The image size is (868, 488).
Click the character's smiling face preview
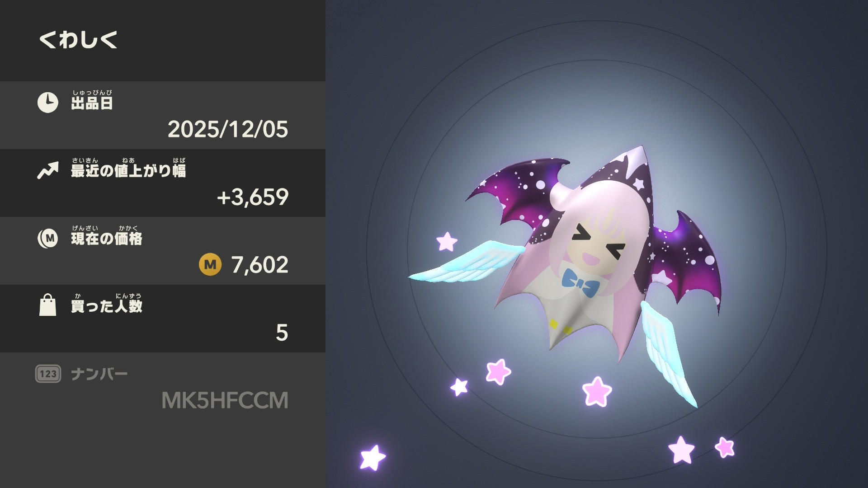(597, 244)
